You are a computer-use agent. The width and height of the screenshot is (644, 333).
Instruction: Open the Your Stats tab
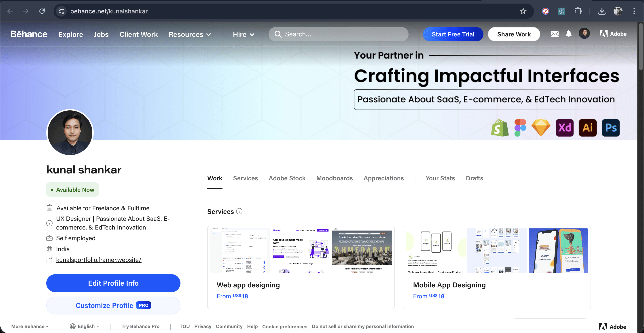pyautogui.click(x=440, y=178)
